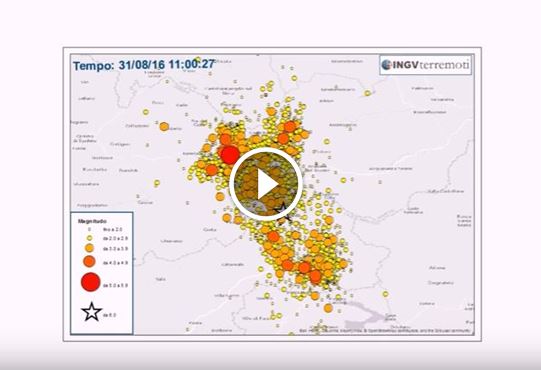Click the black star icon in the legend

(91, 312)
